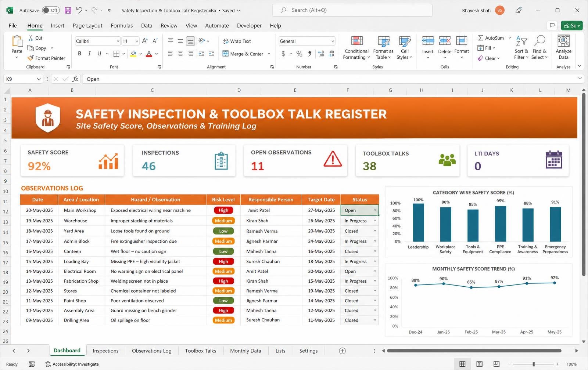Click the Analyze Data icon

(563, 41)
